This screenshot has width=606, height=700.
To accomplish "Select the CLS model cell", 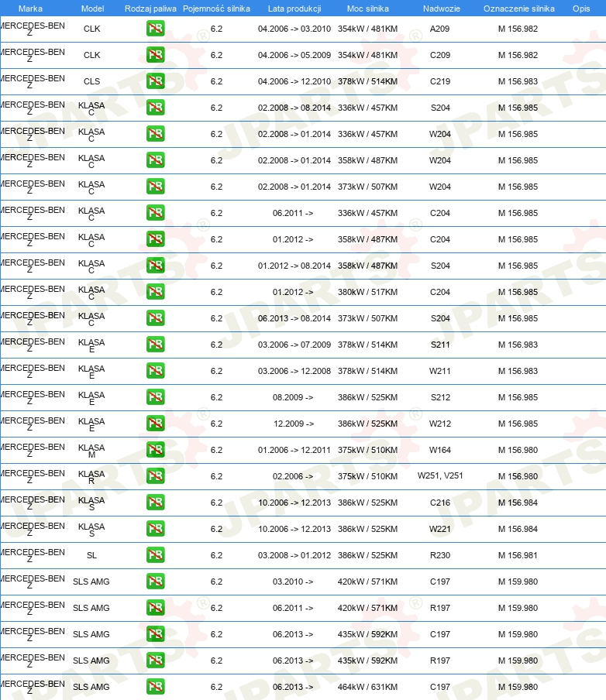I will point(91,81).
